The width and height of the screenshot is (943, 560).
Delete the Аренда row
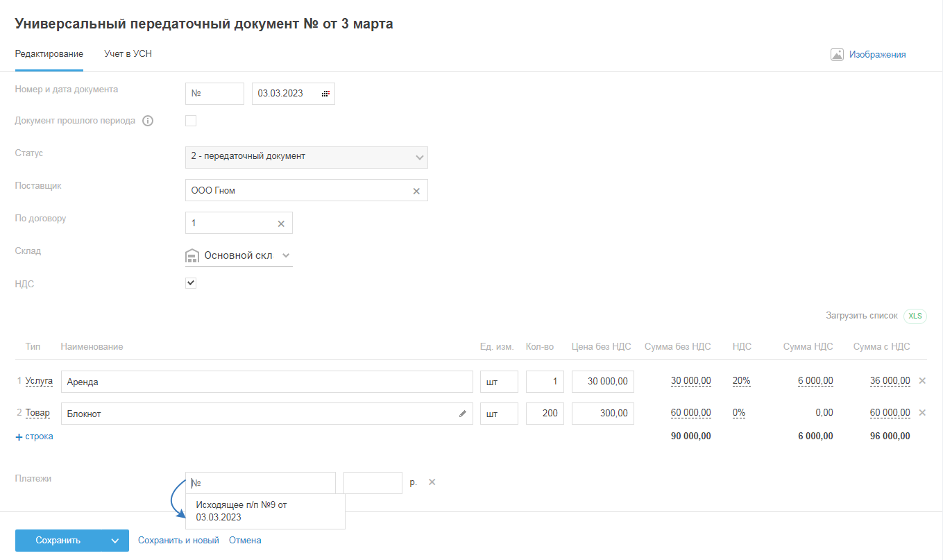pyautogui.click(x=922, y=381)
